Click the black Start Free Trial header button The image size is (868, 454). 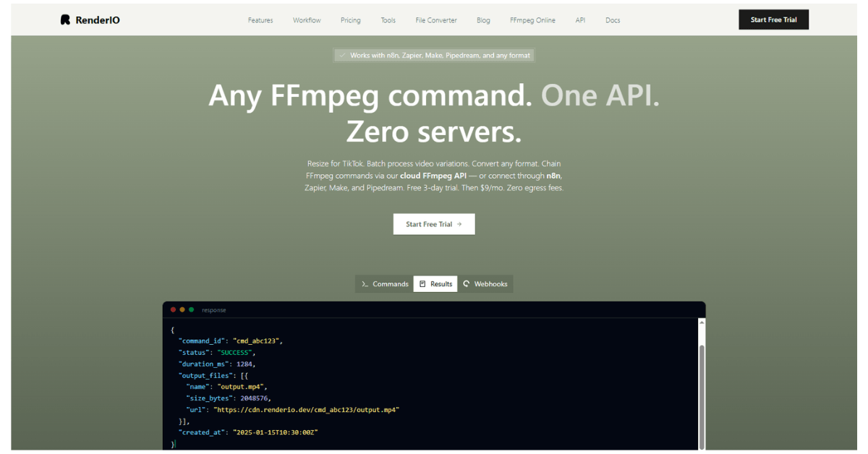(773, 20)
